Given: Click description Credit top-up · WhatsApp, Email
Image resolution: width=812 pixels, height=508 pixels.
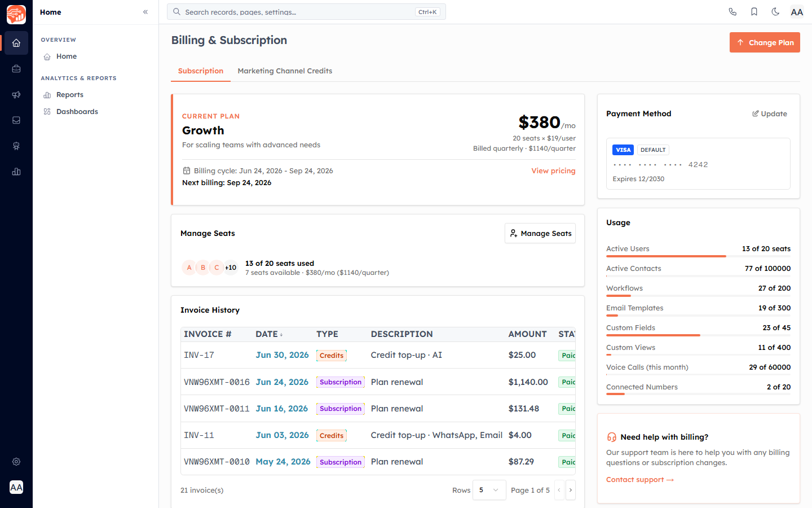Looking at the screenshot, I should point(436,435).
